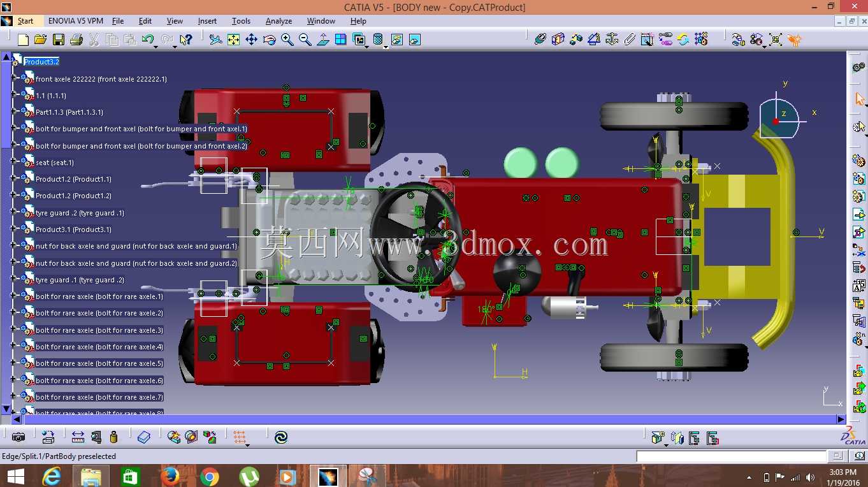Click the Windows Start button
This screenshot has height=487, width=868.
coord(15,476)
